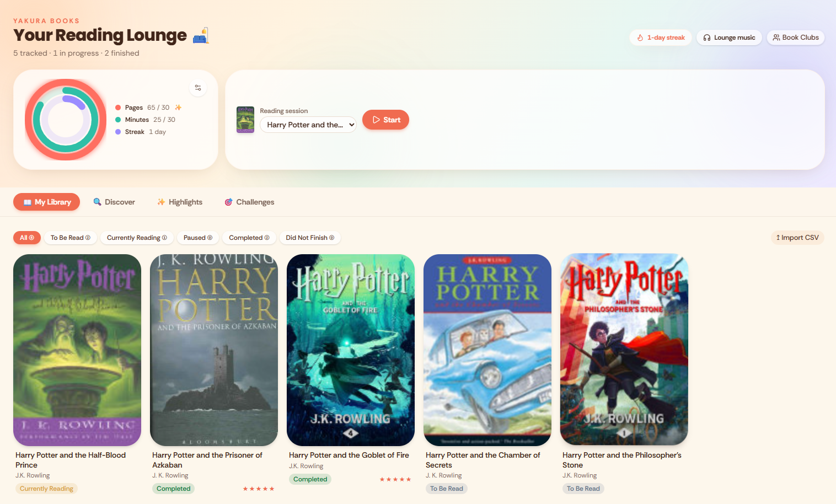
Task: Filter library by To Be Read
Action: click(x=71, y=238)
